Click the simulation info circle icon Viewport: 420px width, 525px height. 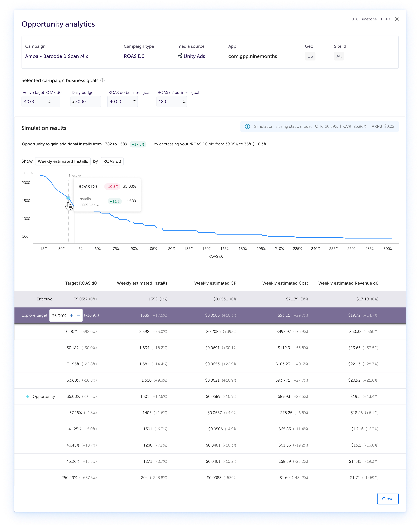pos(247,126)
